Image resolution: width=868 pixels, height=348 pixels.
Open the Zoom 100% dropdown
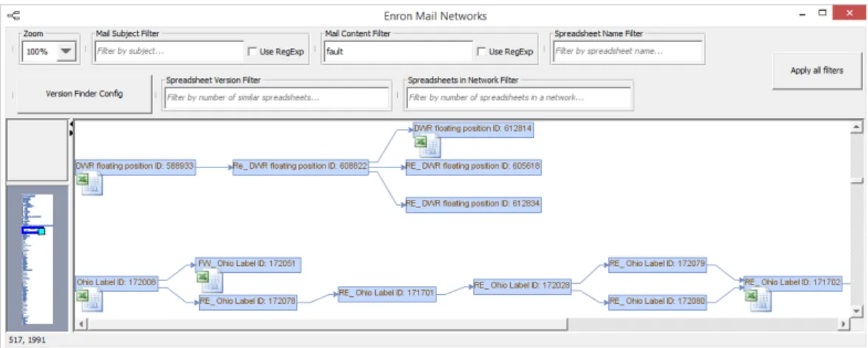point(65,52)
